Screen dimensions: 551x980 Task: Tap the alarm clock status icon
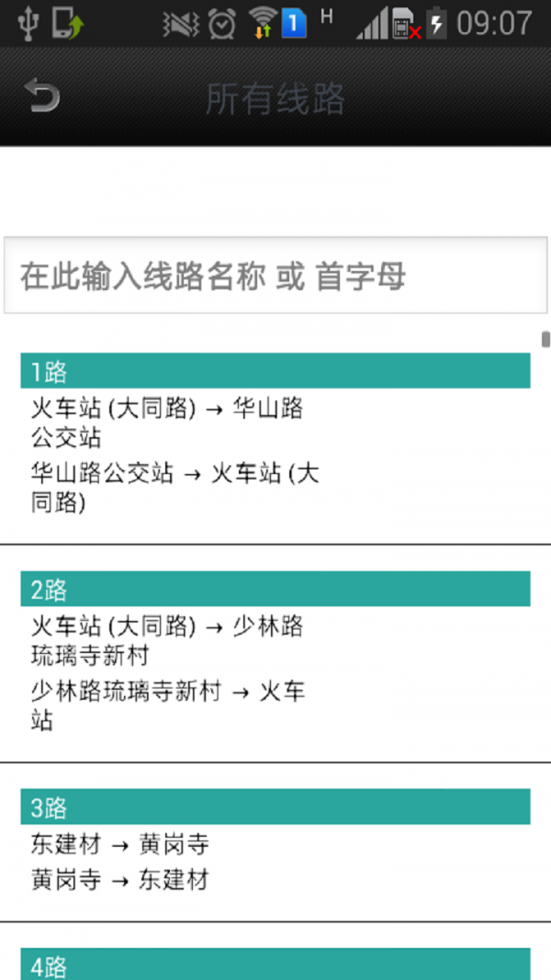tap(221, 24)
